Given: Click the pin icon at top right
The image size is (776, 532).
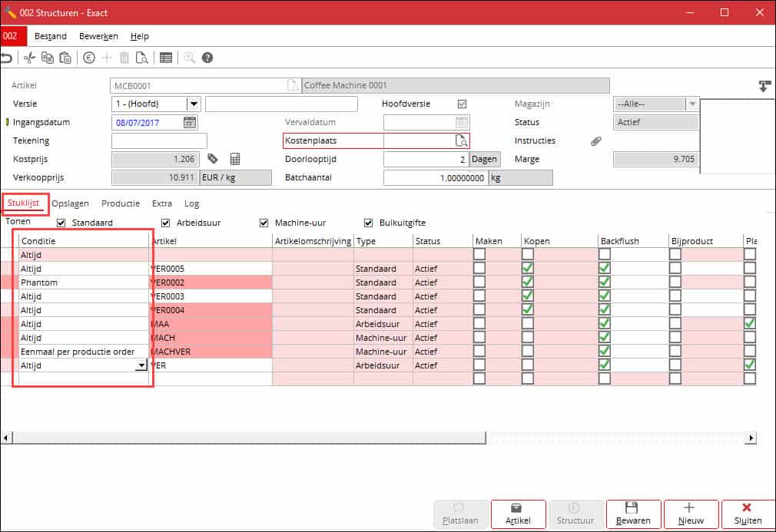Looking at the screenshot, I should [764, 87].
